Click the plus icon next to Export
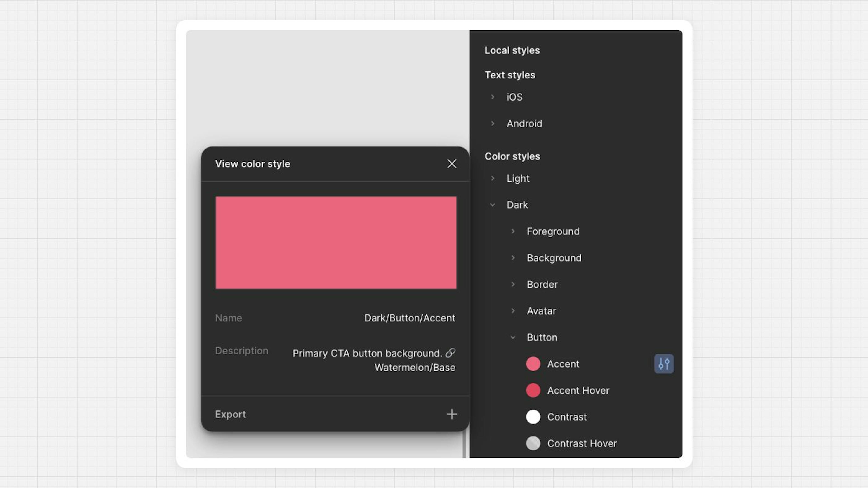The image size is (868, 488). 452,414
